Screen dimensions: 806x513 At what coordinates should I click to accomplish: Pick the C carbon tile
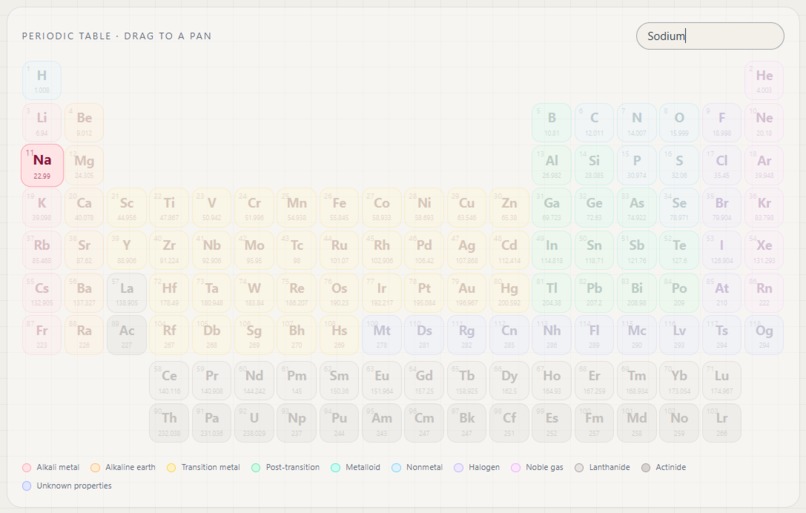594,123
